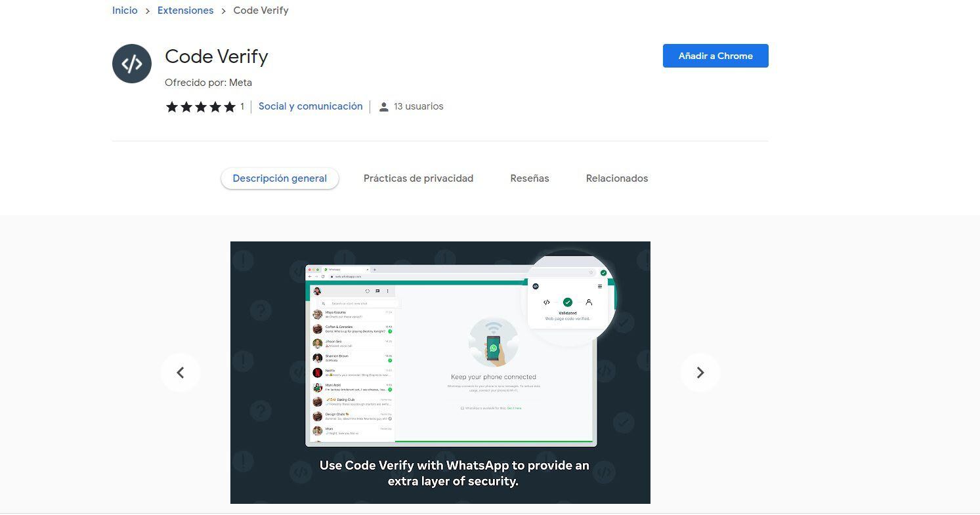
Task: Click the rating count number next to stars
Action: point(242,106)
